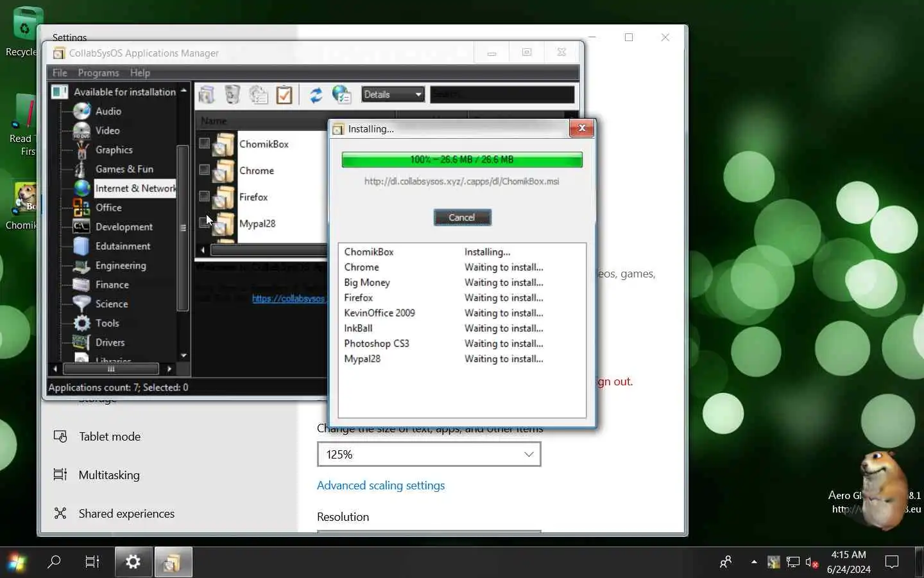This screenshot has height=578, width=924.
Task: Click the Firefox package icon in list
Action: tap(223, 197)
